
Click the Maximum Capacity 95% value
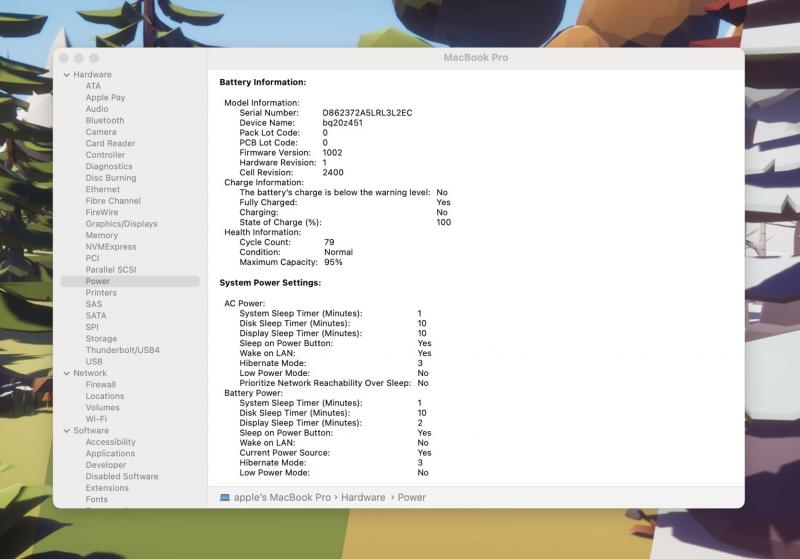[333, 262]
